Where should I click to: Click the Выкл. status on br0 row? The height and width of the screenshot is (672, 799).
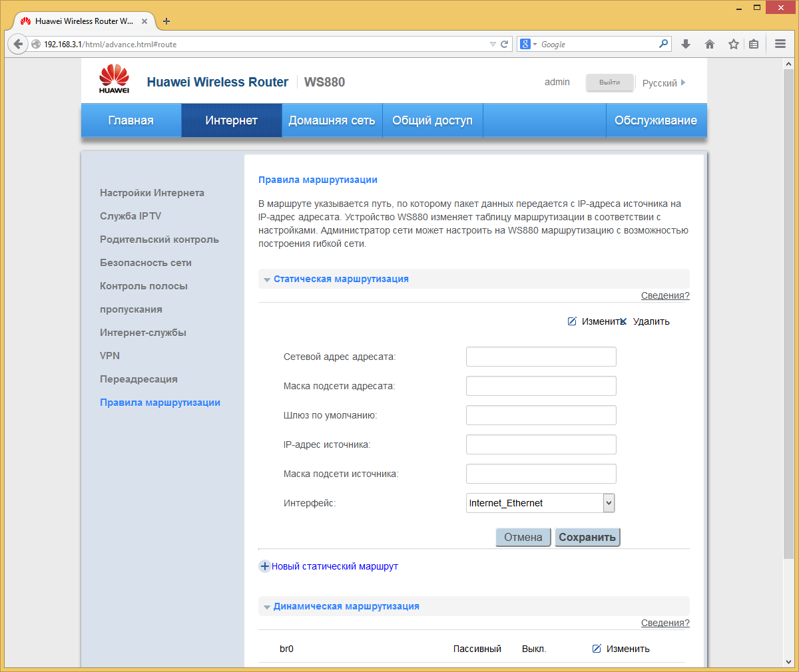pos(534,649)
